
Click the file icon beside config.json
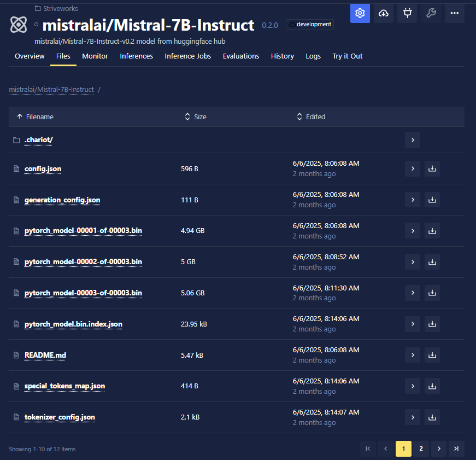click(16, 168)
